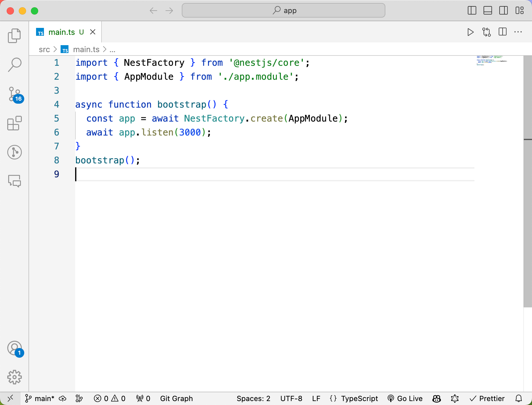Open the Git Graph sidebar icon
This screenshot has width=532, height=405.
14,152
